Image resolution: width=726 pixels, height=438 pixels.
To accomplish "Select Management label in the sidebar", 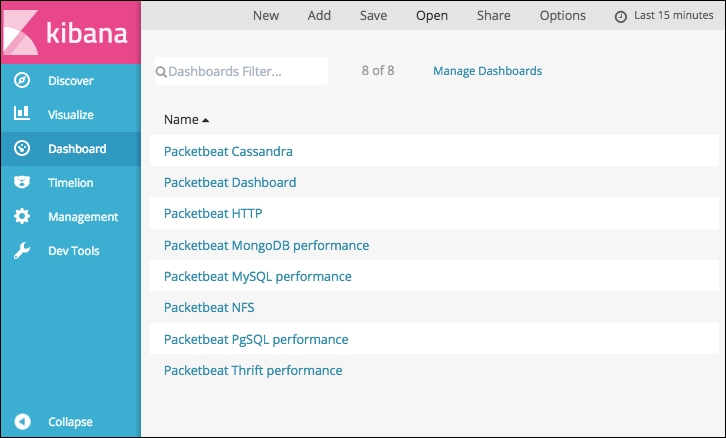I will (x=83, y=217).
